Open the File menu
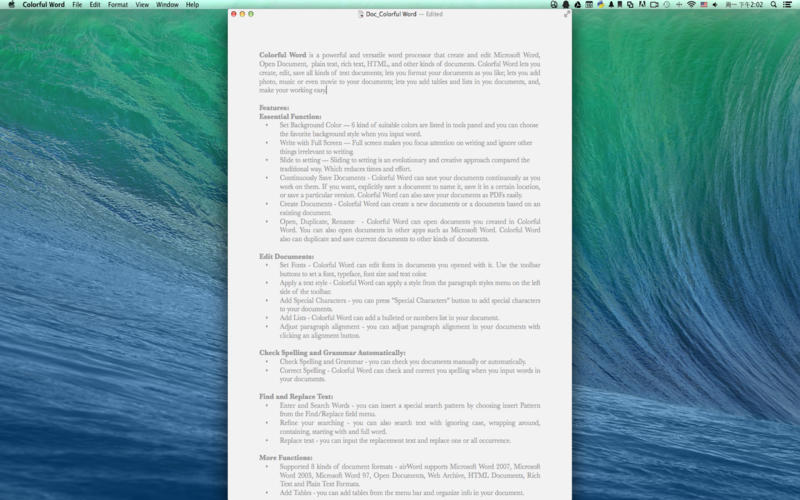Screen dimensions: 800x500 pos(77,5)
